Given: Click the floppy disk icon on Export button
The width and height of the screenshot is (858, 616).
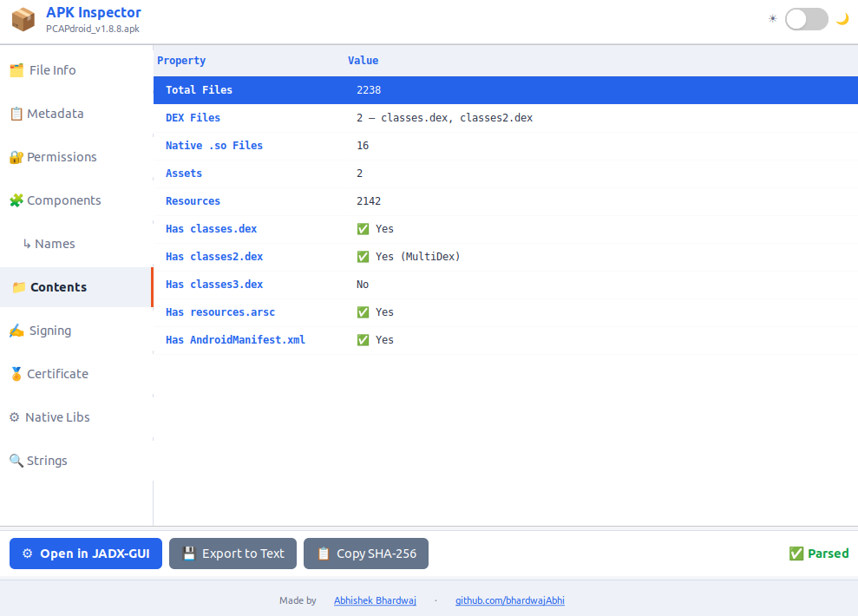Looking at the screenshot, I should click(x=189, y=554).
